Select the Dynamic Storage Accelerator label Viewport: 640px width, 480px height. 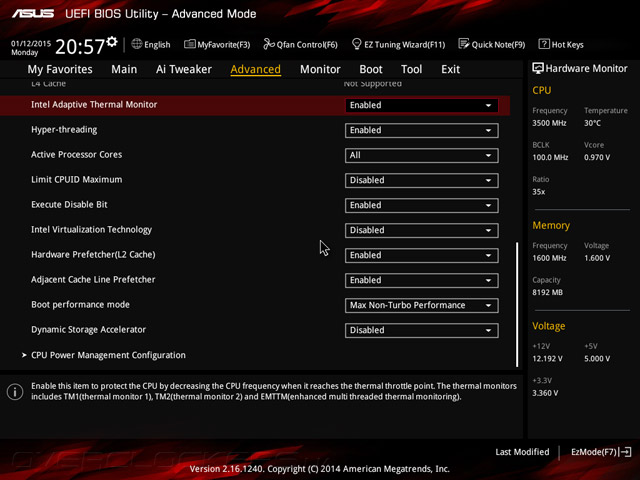(x=88, y=329)
